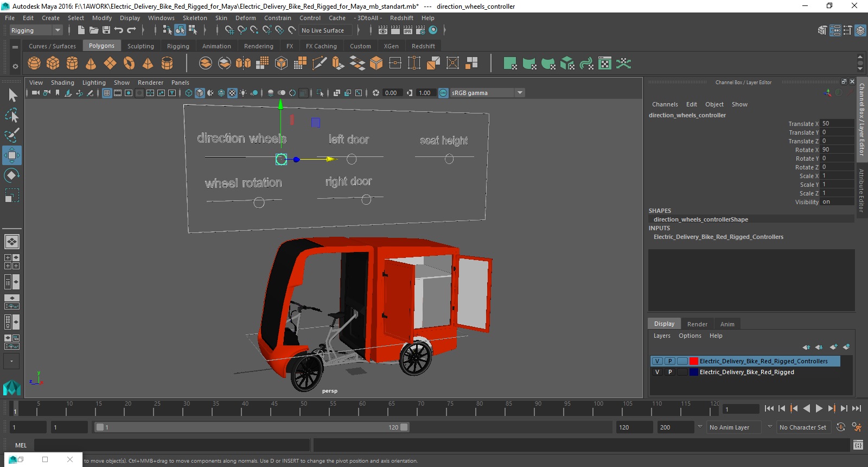Click the Script editor icon

858,445
